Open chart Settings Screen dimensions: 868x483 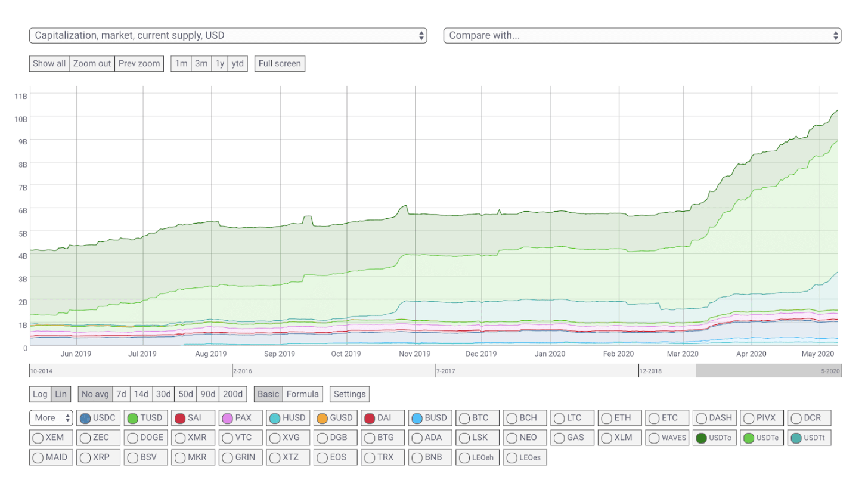349,394
